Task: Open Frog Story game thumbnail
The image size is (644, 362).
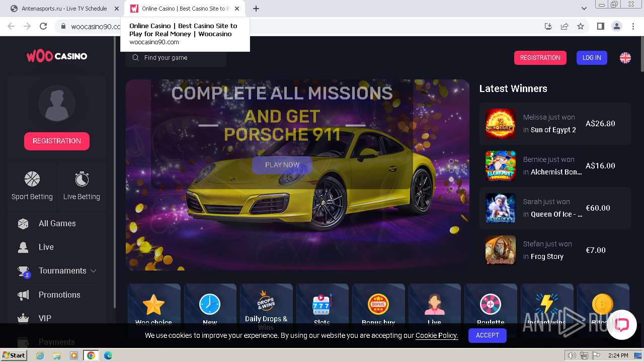Action: pyautogui.click(x=501, y=250)
